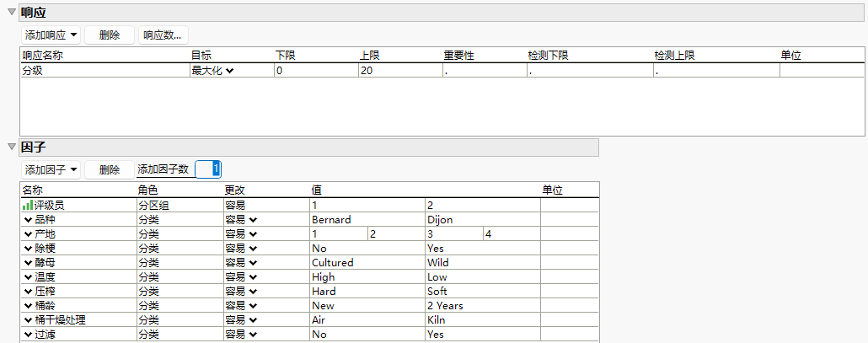This screenshot has height=343, width=868.
Task: Click the 分区组 role cell for 评级员
Action: pos(179,206)
